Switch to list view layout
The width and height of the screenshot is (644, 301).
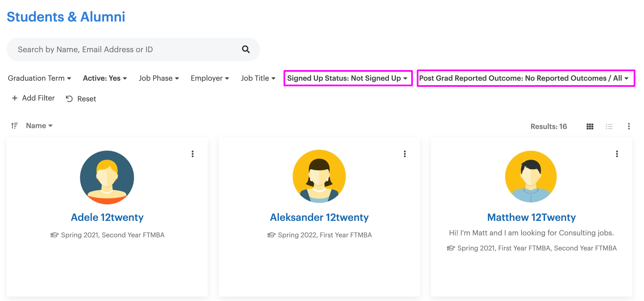coord(609,126)
